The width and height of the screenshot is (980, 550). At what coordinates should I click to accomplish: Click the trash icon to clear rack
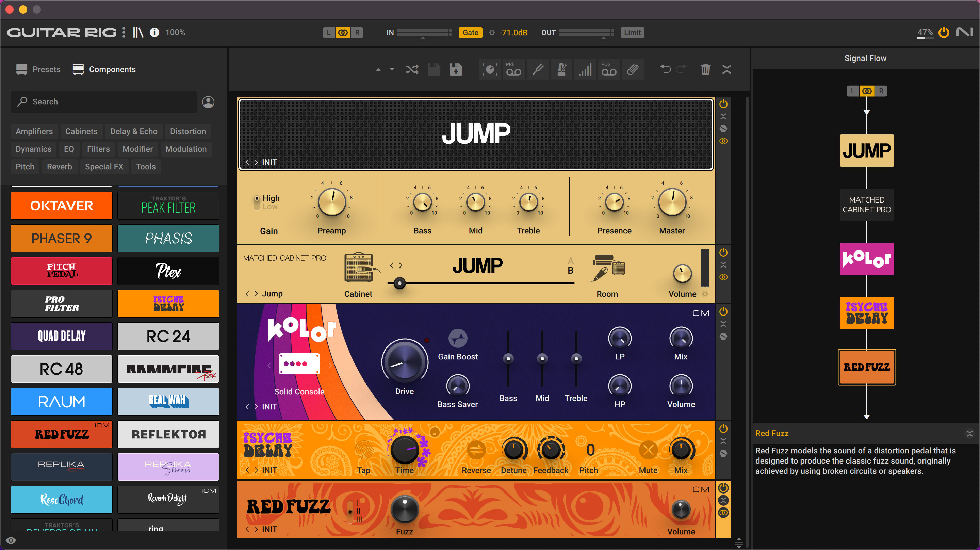point(705,70)
